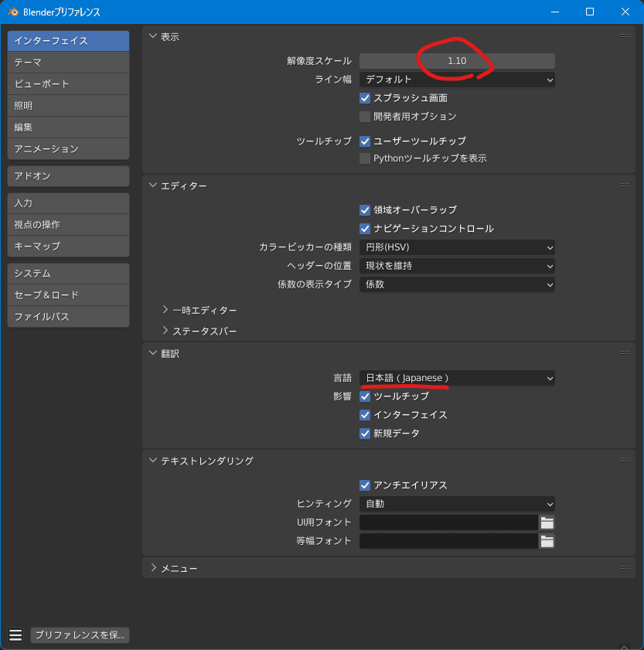Switch to 照明 category

pos(69,106)
